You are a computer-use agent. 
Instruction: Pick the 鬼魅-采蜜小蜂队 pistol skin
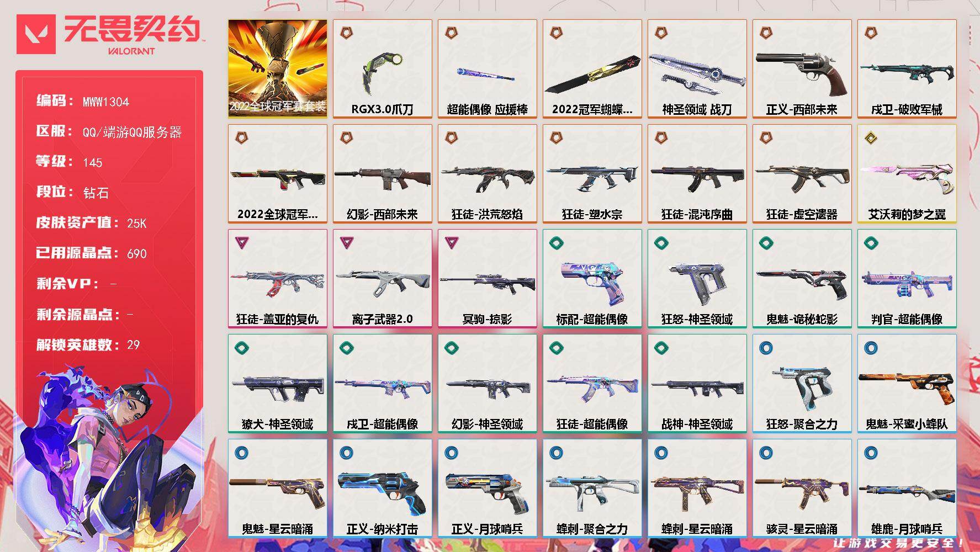pos(907,384)
